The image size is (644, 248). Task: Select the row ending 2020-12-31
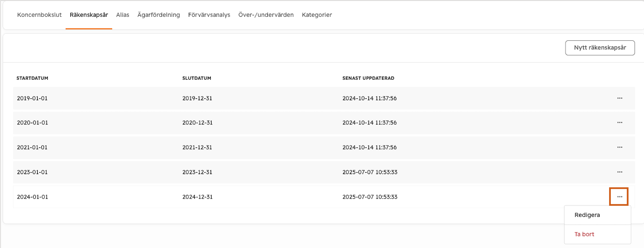(324, 122)
